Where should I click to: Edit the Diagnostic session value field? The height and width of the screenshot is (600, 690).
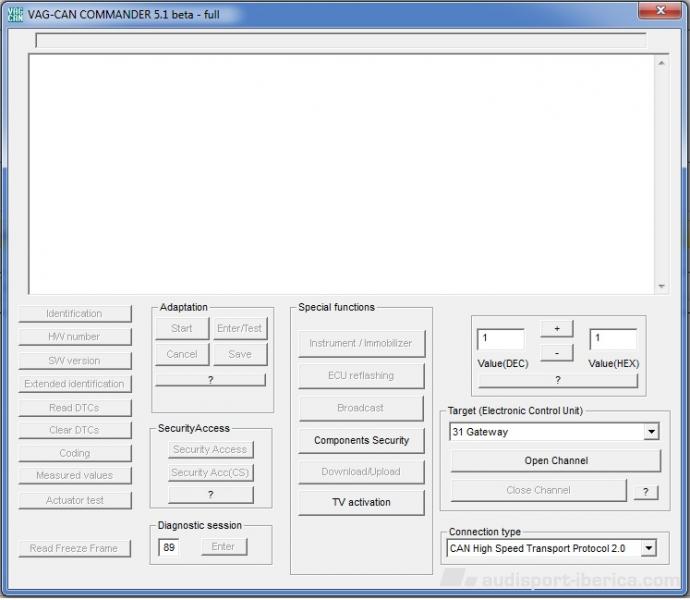pos(169,547)
